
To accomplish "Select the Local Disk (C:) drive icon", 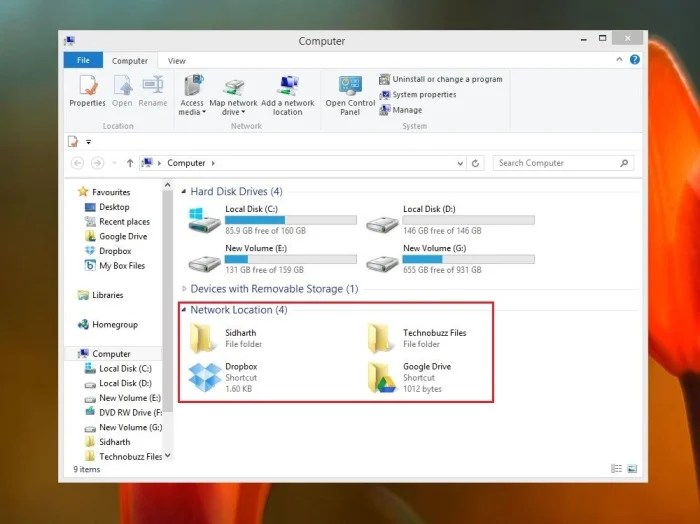I will (x=204, y=219).
